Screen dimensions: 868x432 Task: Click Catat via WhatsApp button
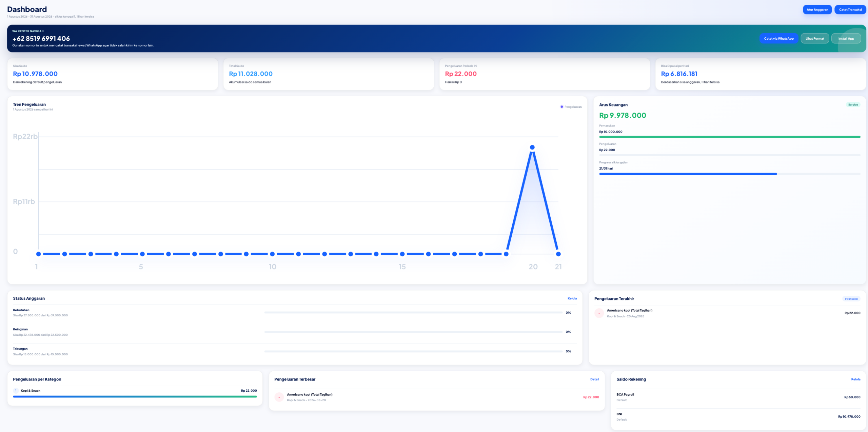pyautogui.click(x=778, y=38)
